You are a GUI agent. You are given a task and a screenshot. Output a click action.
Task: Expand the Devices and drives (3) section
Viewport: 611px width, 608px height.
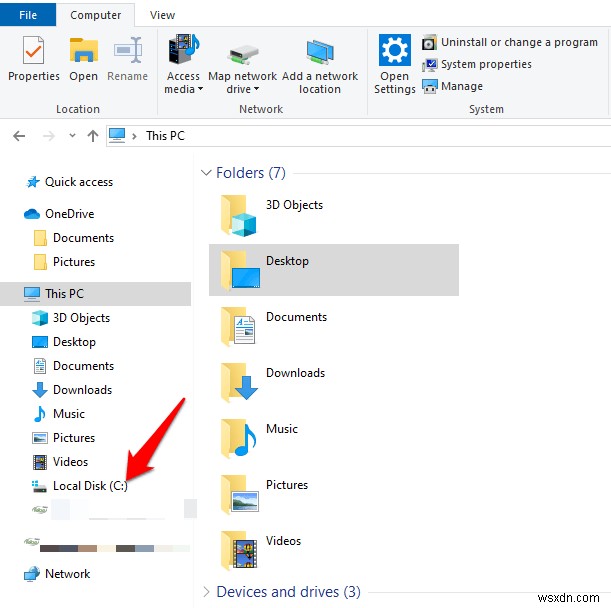(x=206, y=591)
